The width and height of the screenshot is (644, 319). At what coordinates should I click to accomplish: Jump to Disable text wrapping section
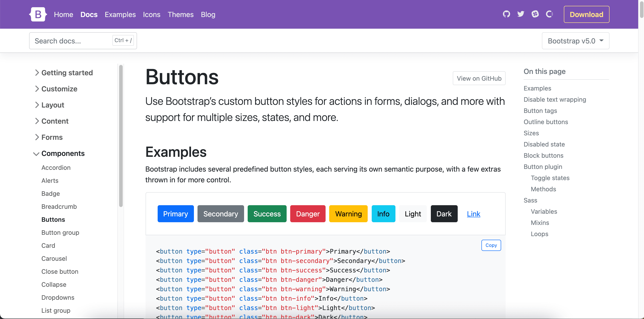(555, 100)
